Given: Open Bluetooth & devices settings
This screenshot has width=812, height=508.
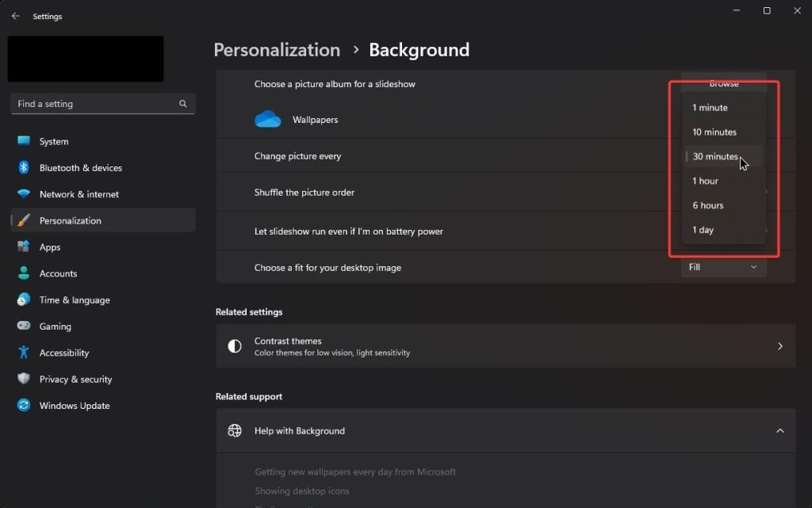Looking at the screenshot, I should click(102, 167).
